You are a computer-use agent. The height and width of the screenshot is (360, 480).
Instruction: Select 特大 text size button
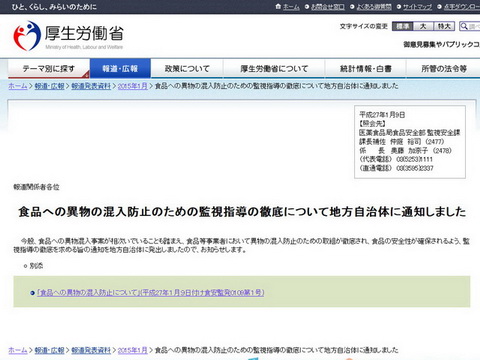coord(444,26)
